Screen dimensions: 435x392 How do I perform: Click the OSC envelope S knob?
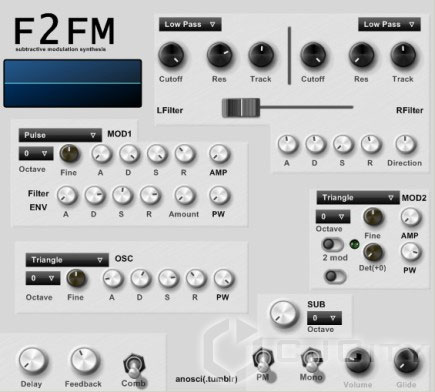tap(168, 279)
